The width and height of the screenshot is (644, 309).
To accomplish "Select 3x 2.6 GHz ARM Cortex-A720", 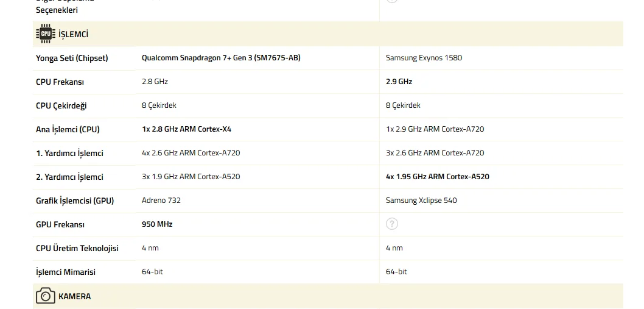I will [x=435, y=153].
